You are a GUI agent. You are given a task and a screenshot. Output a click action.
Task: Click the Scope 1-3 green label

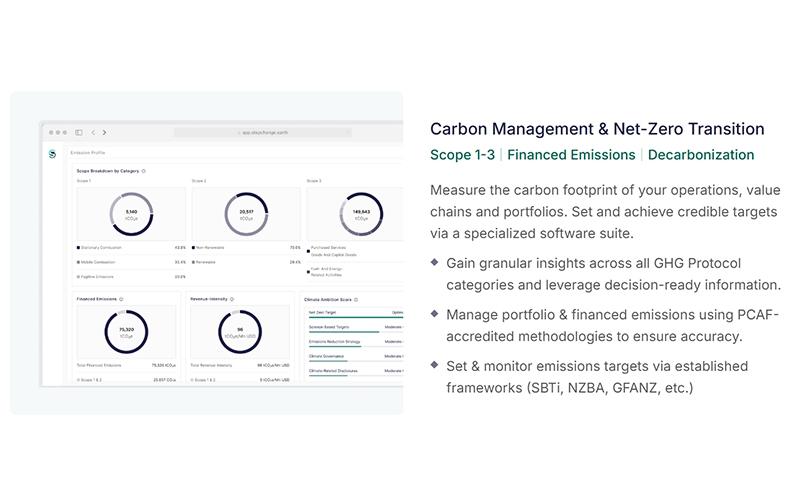(x=462, y=155)
